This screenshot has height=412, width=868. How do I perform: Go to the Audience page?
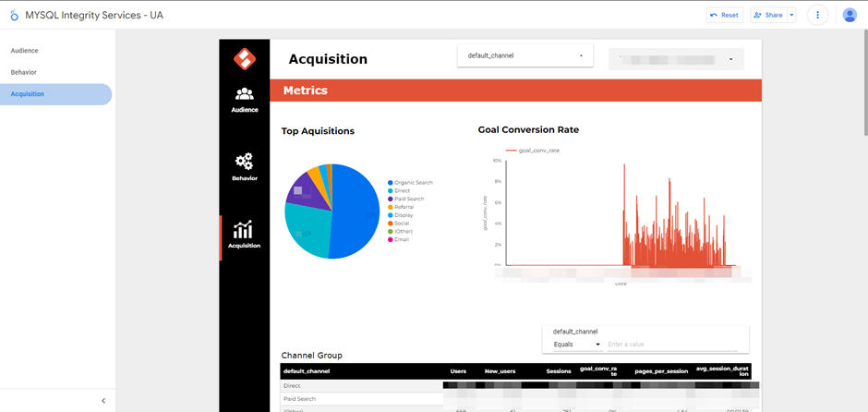pyautogui.click(x=25, y=51)
